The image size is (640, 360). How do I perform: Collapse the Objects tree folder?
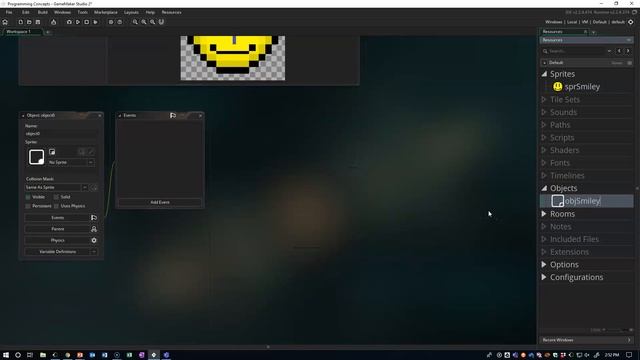544,188
